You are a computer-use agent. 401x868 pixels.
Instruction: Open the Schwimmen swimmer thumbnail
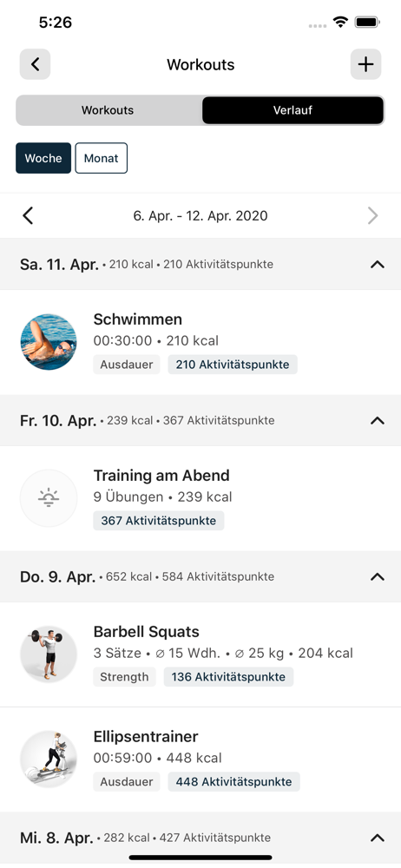tap(49, 342)
